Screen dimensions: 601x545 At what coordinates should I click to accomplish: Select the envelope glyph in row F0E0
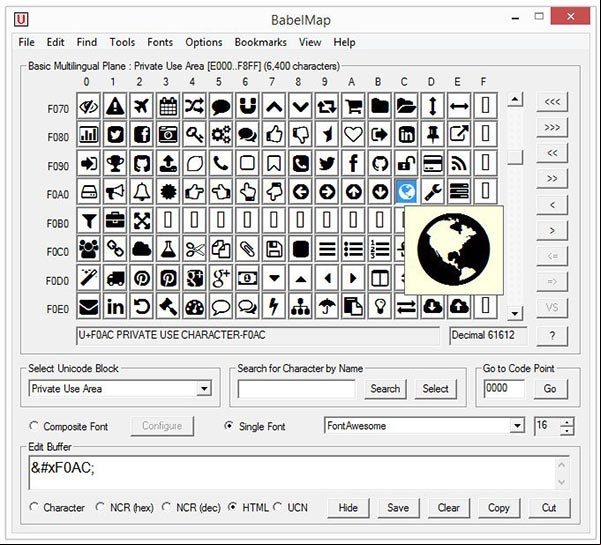[x=89, y=307]
